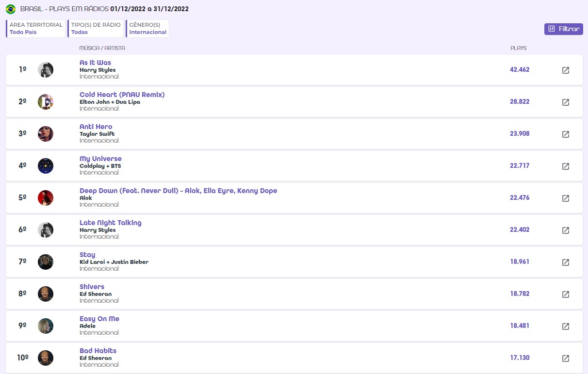This screenshot has height=374, width=588.
Task: Click the Bad Habits cover thumbnail
Action: click(46, 358)
